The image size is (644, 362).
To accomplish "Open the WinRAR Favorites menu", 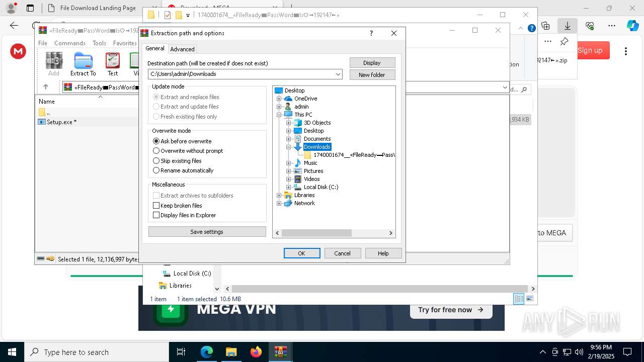I will tap(125, 43).
